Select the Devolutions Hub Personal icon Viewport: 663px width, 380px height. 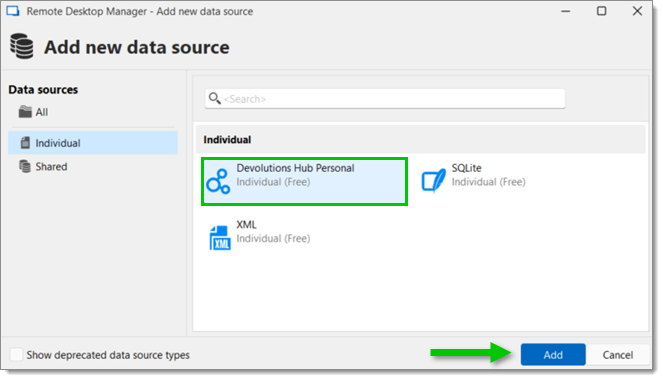[x=218, y=181]
